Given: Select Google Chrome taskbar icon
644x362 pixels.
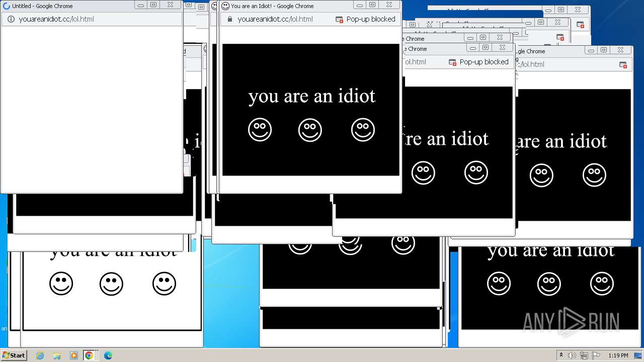Looking at the screenshot, I should (x=89, y=355).
